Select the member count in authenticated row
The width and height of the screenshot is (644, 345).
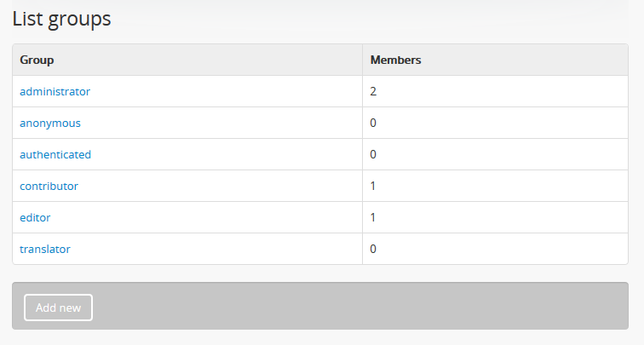pos(373,154)
